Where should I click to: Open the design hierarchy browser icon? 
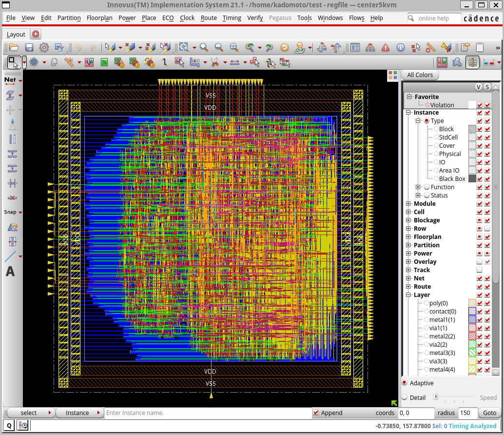point(370,48)
